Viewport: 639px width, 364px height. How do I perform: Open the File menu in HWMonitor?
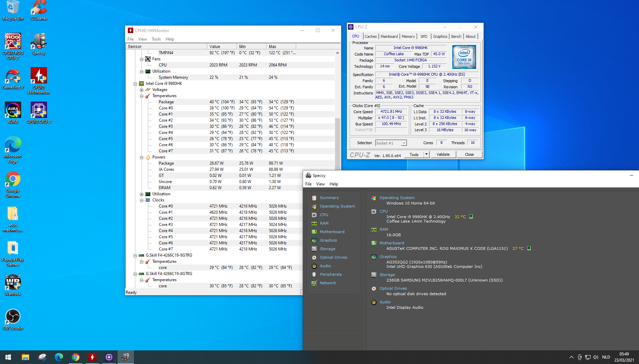(131, 39)
